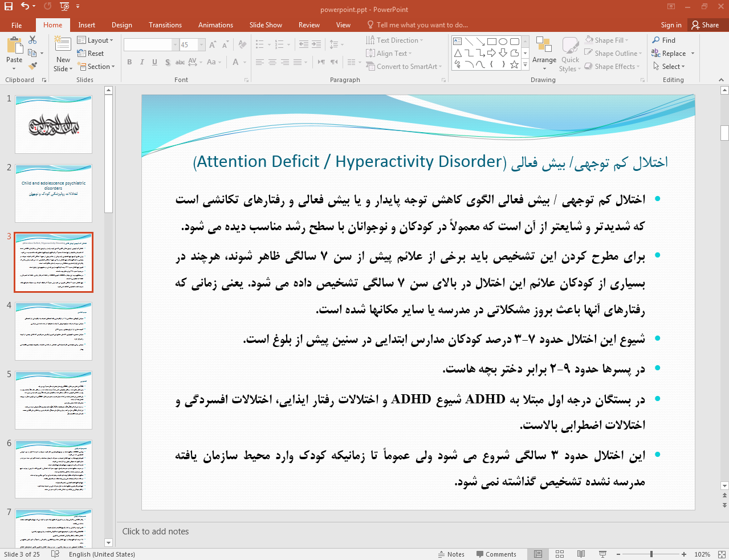Open the Transitions tab
The width and height of the screenshot is (729, 560).
(x=165, y=25)
